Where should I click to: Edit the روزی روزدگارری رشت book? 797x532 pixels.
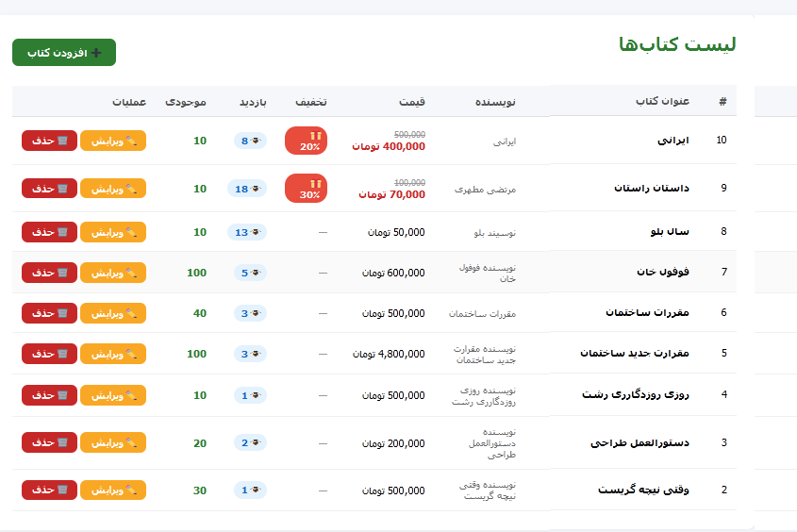[113, 395]
